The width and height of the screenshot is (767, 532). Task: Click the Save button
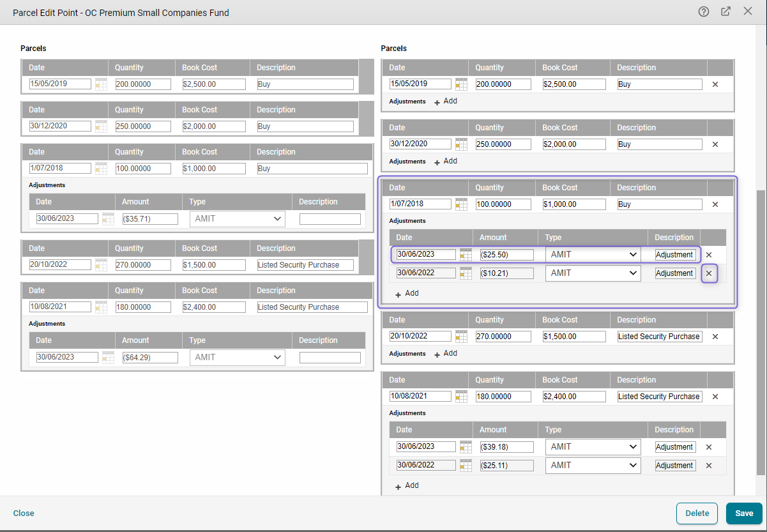coord(744,513)
